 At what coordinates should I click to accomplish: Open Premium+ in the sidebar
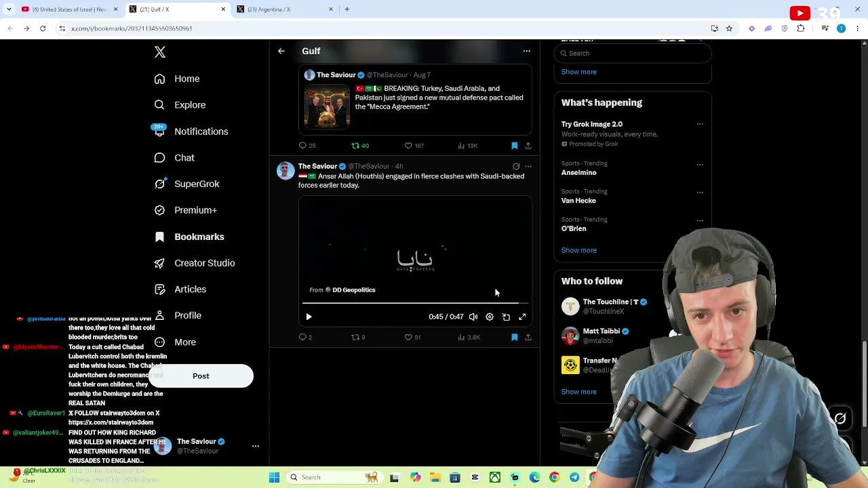click(185, 210)
